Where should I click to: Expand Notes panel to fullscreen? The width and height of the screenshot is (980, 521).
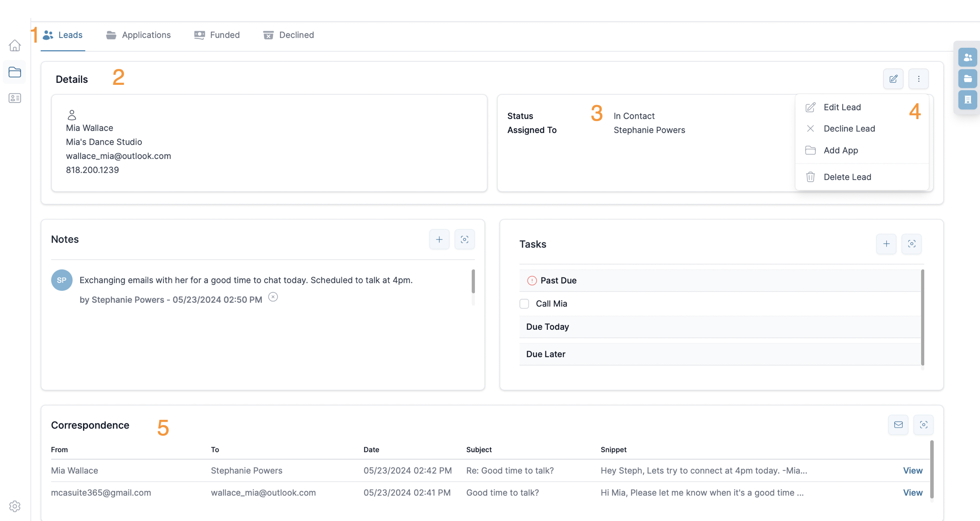click(464, 239)
